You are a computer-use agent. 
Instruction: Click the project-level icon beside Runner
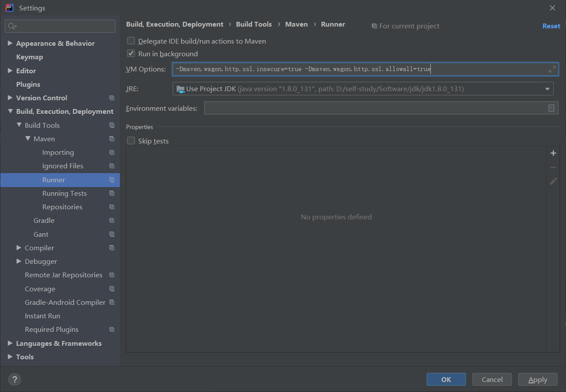pos(112,180)
